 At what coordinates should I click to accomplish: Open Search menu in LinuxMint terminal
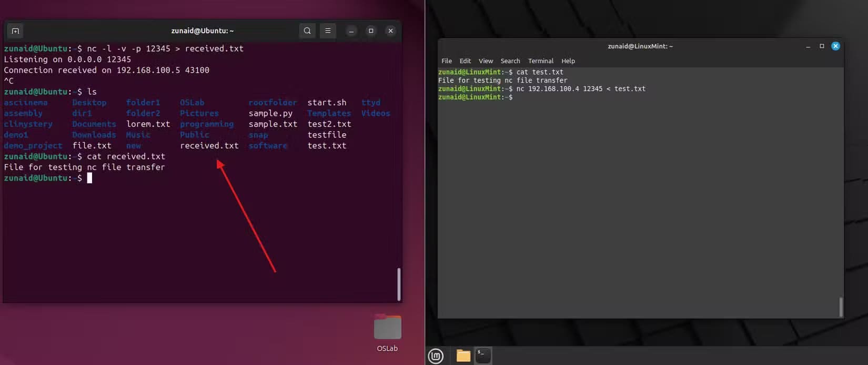(x=510, y=61)
